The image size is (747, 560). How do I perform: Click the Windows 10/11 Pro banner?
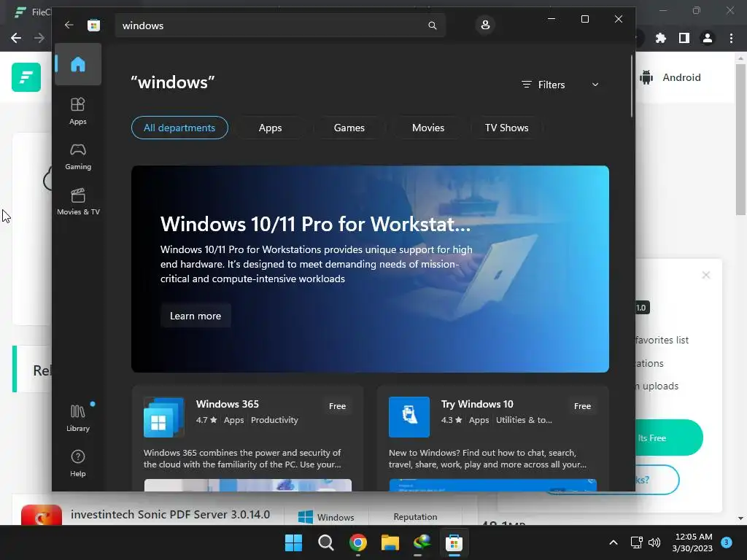(x=370, y=269)
